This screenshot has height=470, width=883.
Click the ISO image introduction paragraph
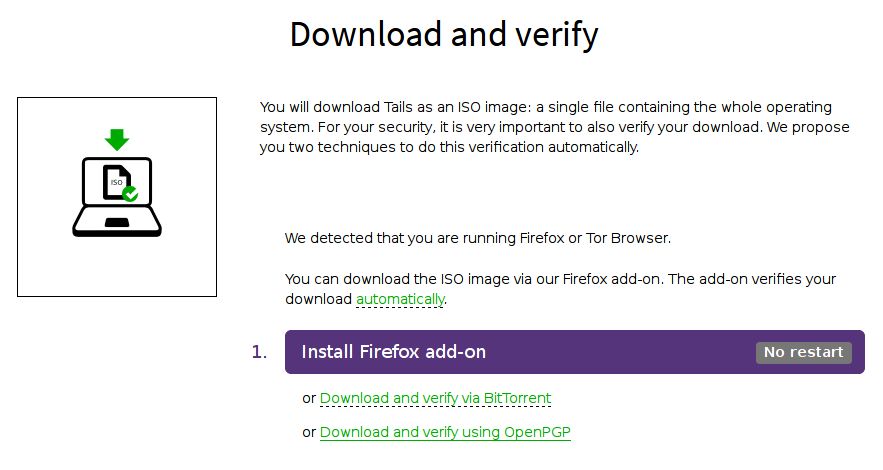555,127
